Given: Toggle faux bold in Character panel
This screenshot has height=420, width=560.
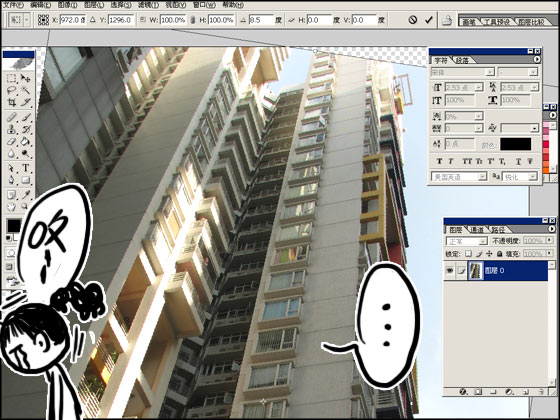Looking at the screenshot, I should click(x=439, y=161).
